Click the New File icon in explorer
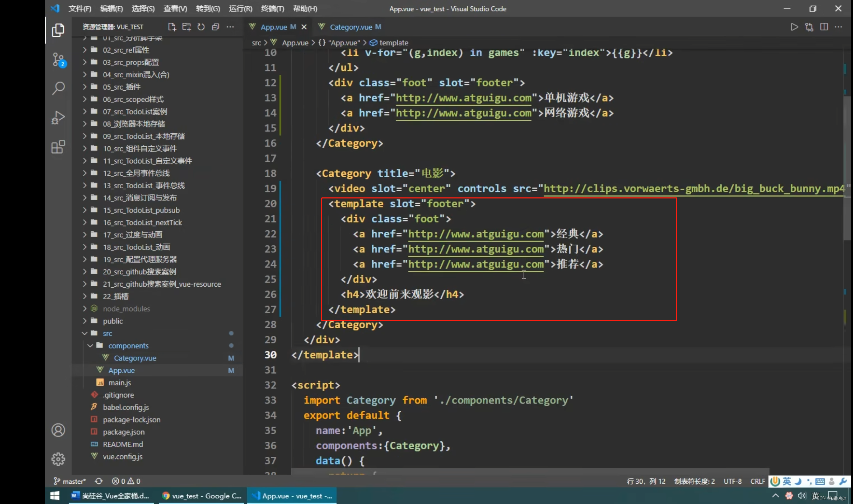The width and height of the screenshot is (853, 504). 172,27
